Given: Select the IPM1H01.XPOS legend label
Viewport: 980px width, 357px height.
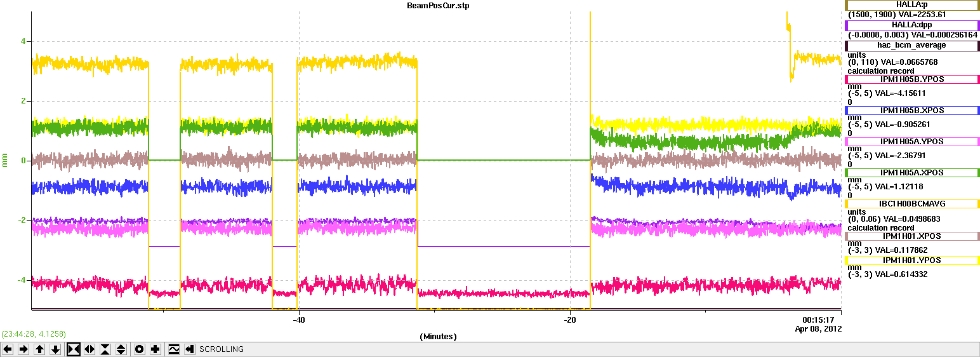Looking at the screenshot, I should tap(911, 236).
